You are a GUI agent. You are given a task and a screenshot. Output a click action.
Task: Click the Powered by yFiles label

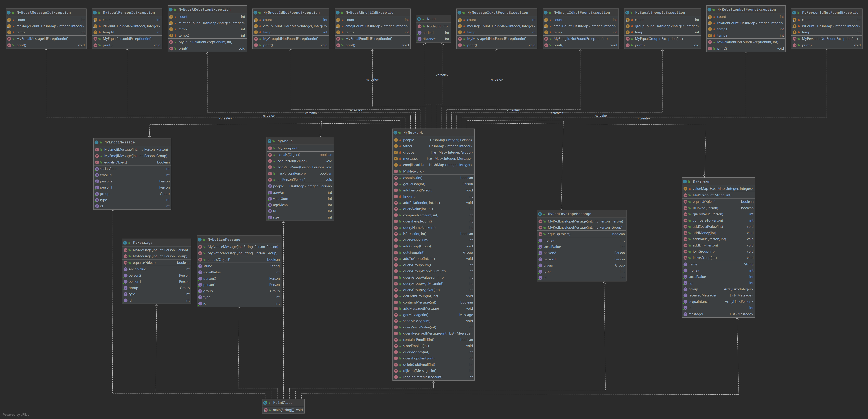pos(16,415)
